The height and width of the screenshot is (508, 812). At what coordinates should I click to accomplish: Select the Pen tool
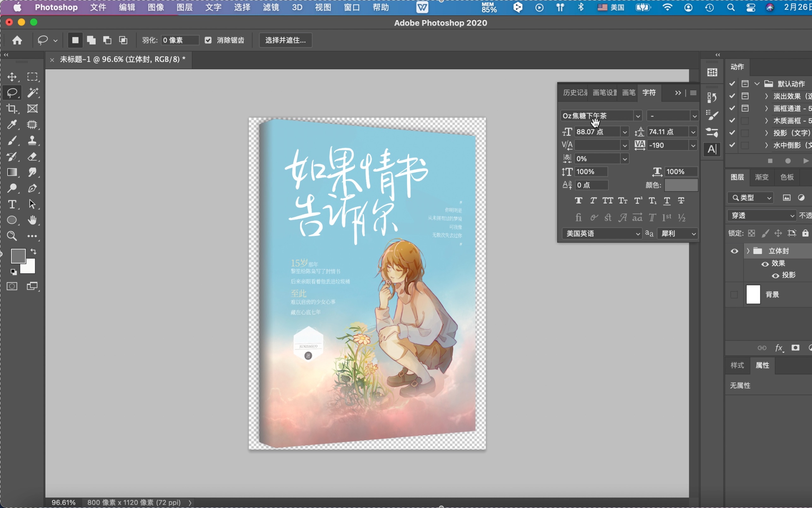32,188
